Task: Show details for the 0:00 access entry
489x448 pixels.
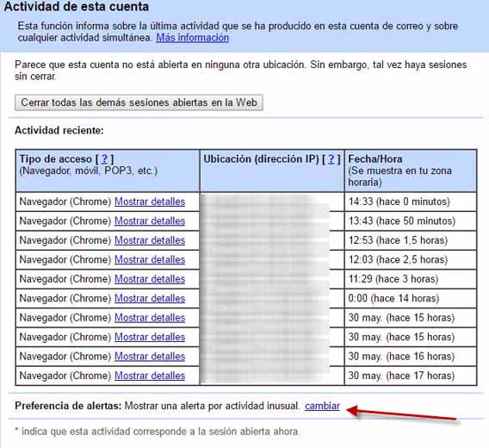Action: tap(150, 298)
